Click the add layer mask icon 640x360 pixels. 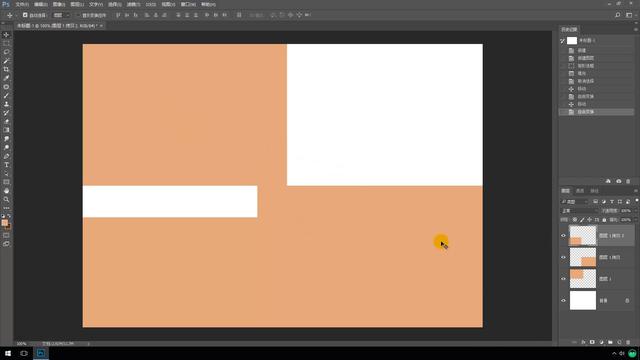pyautogui.click(x=592, y=342)
